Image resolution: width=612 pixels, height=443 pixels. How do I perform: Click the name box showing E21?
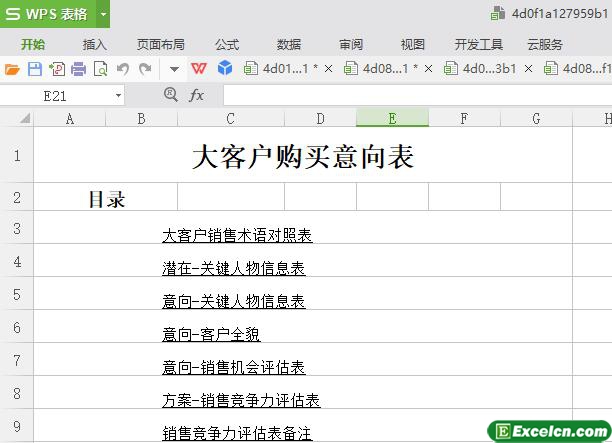[55, 96]
